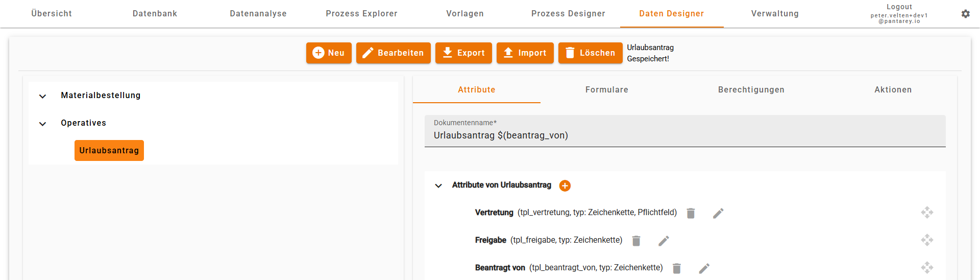Edit the Freigabe attribute pencil
This screenshot has width=980, height=280.
point(664,241)
